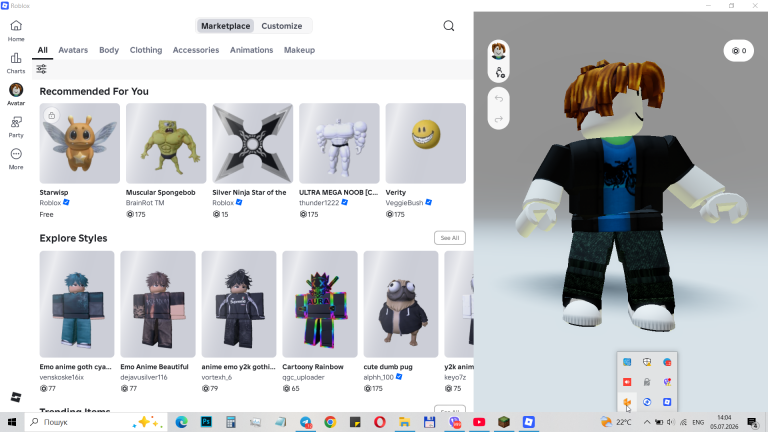Click the speaker volume tray icon
768x432 pixels.
tap(671, 422)
